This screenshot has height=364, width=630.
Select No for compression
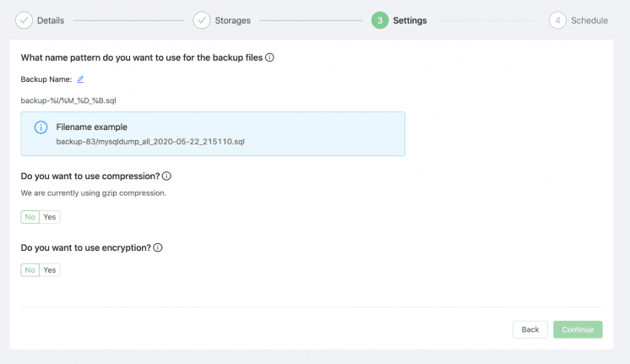coord(30,216)
